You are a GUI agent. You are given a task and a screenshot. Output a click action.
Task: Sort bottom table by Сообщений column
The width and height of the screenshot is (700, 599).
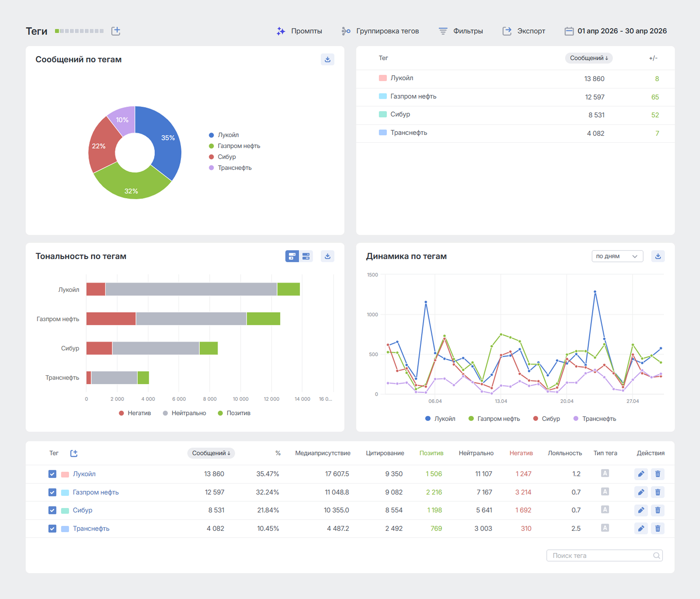click(x=211, y=453)
